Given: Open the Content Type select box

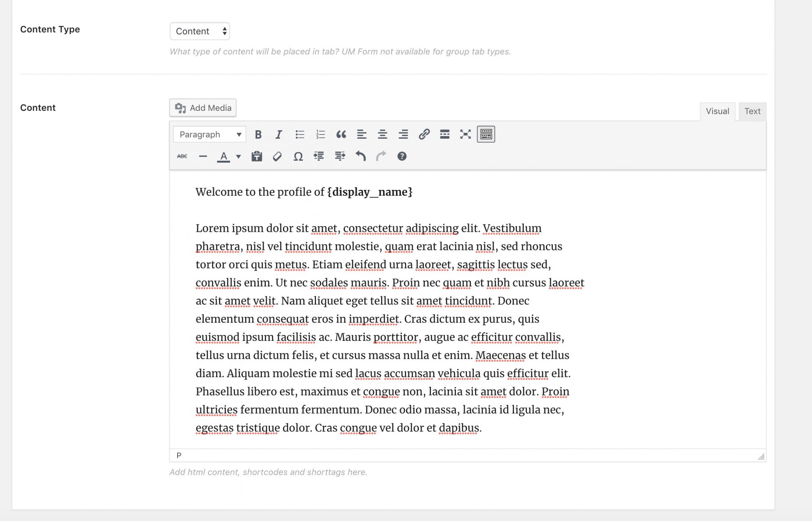Looking at the screenshot, I should [x=200, y=31].
